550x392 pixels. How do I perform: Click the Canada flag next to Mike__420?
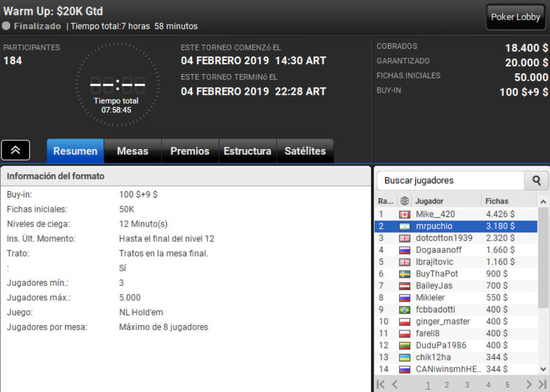coord(405,214)
